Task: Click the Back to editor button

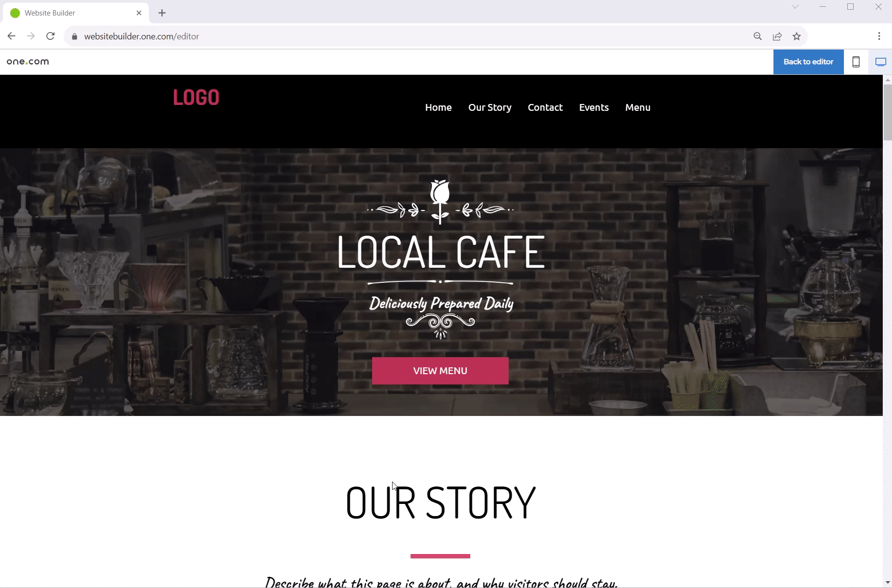Action: (808, 62)
